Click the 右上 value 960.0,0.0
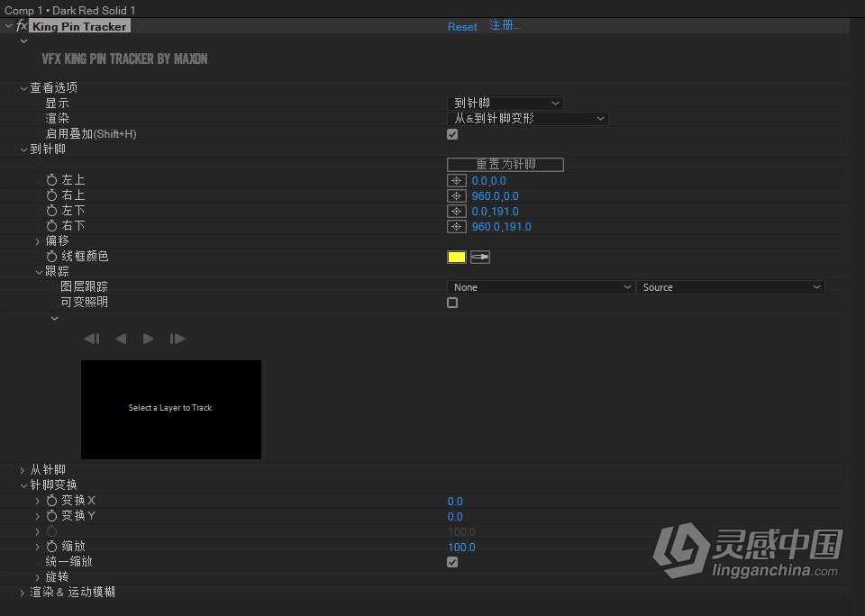Screen dimensions: 865x616 click(x=495, y=196)
